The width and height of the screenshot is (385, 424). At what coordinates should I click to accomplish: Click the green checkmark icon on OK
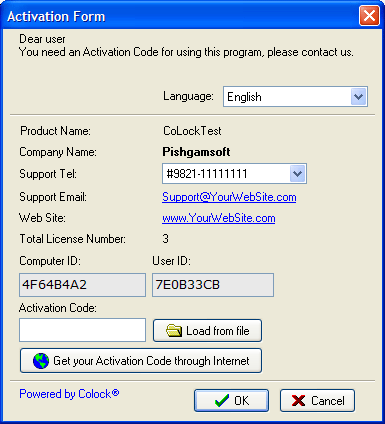pos(222,401)
